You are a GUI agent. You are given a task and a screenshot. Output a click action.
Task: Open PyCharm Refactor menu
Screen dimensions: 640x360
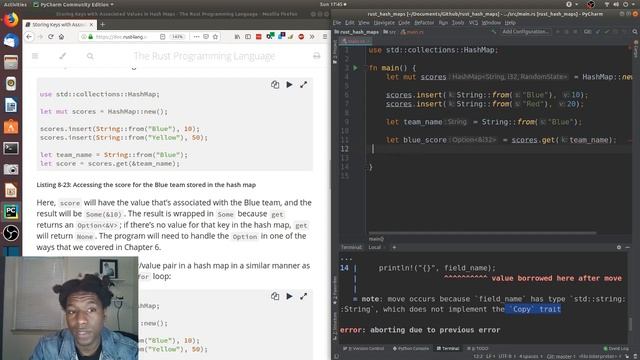coord(424,23)
